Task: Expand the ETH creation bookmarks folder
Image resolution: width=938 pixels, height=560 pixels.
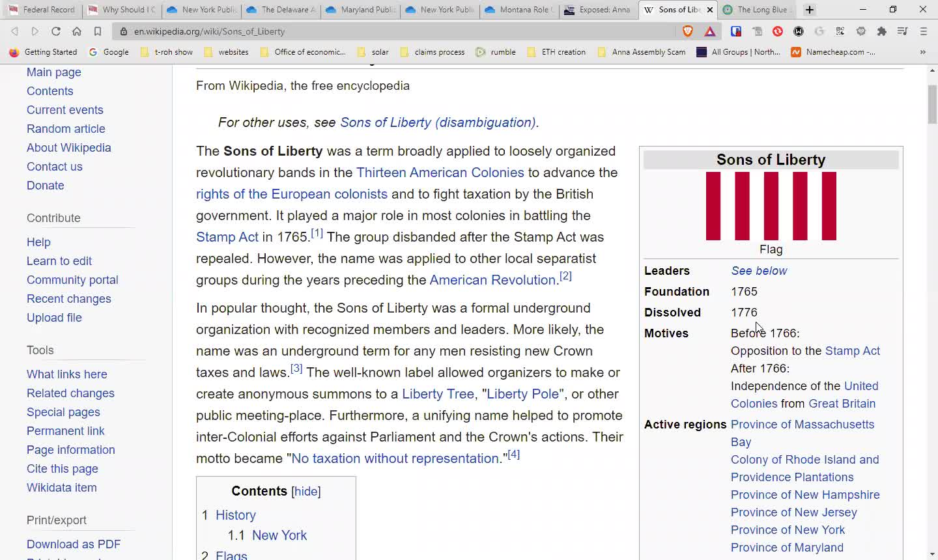Action: (x=557, y=52)
